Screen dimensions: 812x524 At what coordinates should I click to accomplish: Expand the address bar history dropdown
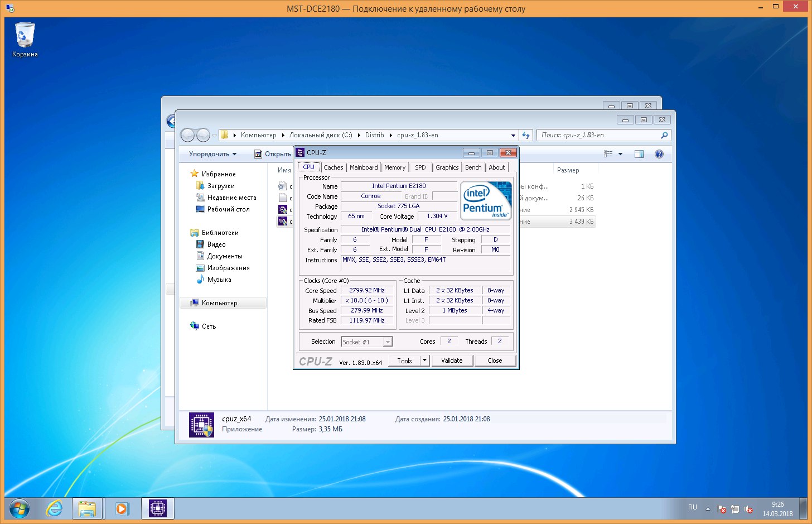point(513,135)
